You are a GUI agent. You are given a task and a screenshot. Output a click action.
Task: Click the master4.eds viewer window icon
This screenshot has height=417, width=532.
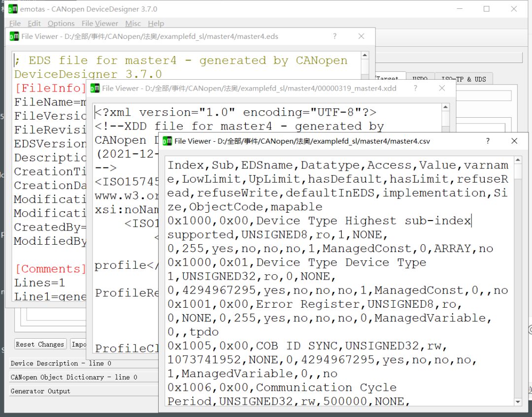tap(14, 36)
